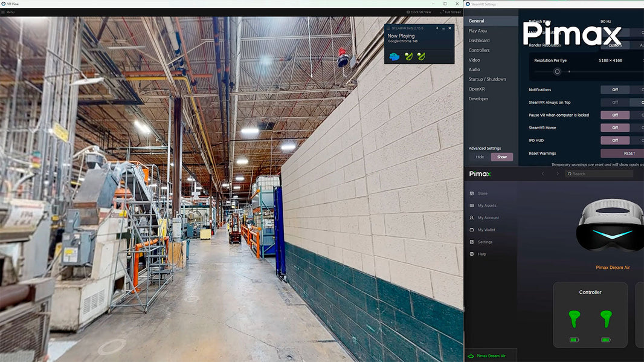The width and height of the screenshot is (644, 362).
Task: Click the Pimax Dream Air device in bottom bar
Action: tap(487, 356)
